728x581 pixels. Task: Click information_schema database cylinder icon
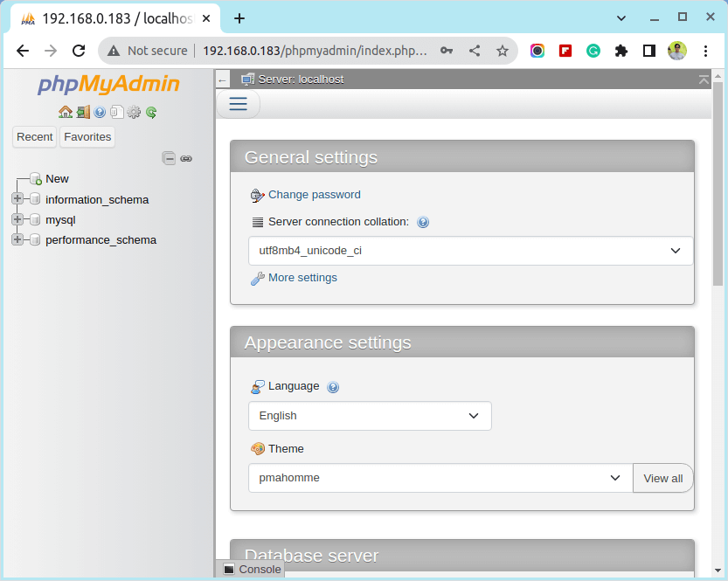click(x=35, y=199)
